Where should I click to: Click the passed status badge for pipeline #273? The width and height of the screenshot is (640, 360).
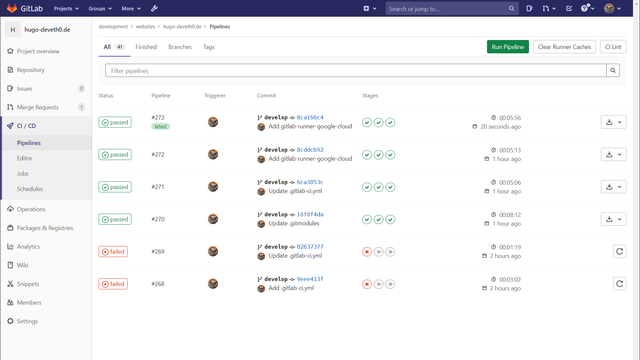pos(115,122)
